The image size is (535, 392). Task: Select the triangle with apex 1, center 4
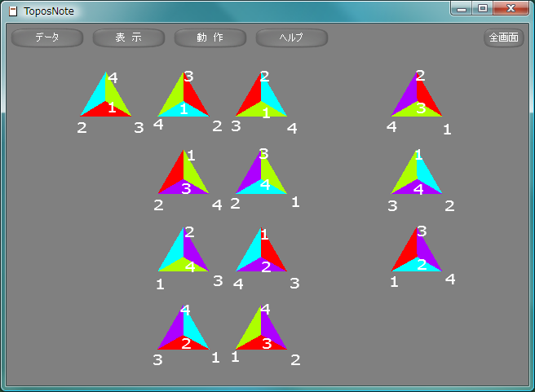coord(417,172)
